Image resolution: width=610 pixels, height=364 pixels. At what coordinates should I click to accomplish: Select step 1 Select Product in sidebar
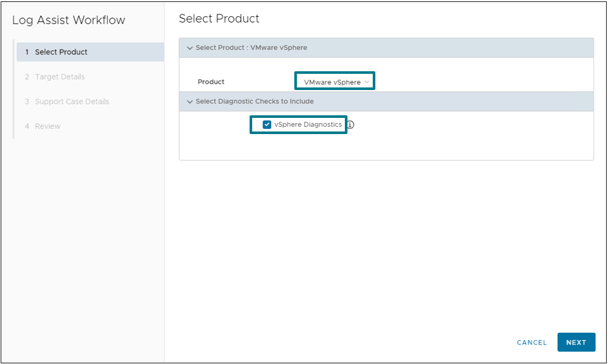[x=61, y=52]
